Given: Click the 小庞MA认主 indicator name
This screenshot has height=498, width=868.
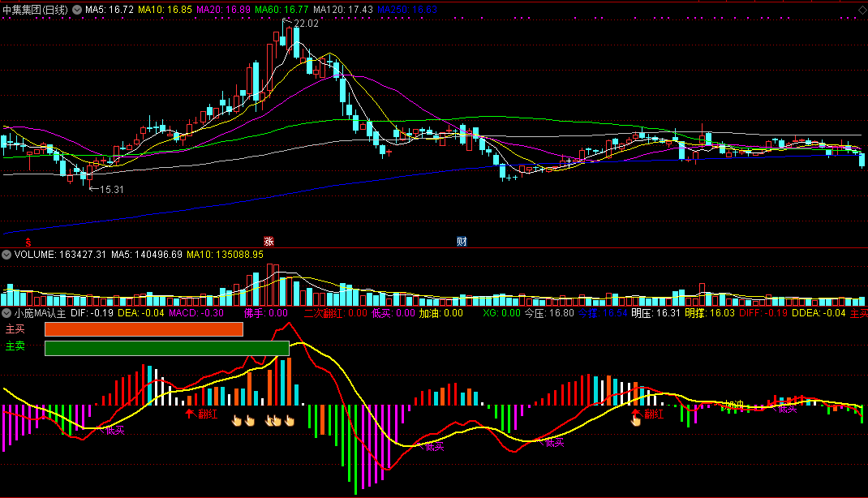Looking at the screenshot, I should pos(40,313).
